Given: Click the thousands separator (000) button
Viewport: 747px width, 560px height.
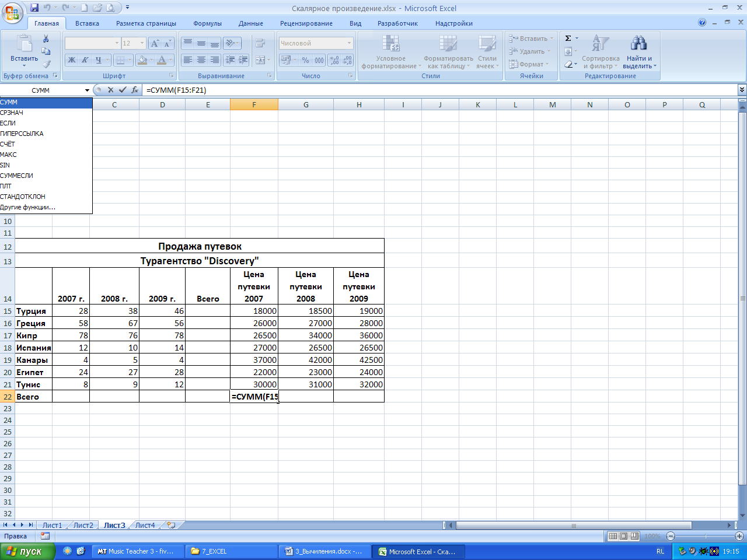Looking at the screenshot, I should click(x=319, y=60).
